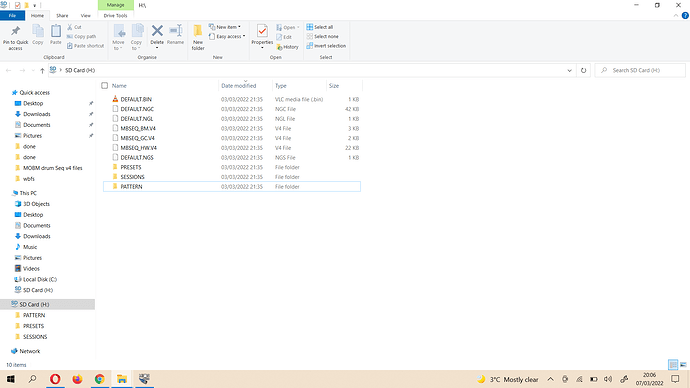Open taskbar search magnifier
Viewport: 690px width, 388px height.
[x=33, y=379]
